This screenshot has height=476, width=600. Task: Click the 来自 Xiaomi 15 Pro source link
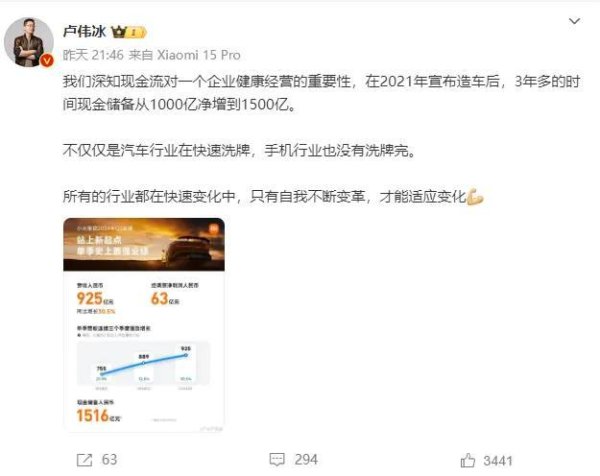tap(184, 55)
